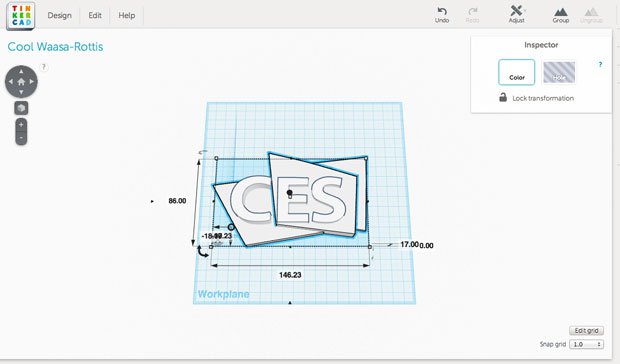The height and width of the screenshot is (364, 620).
Task: Rename the design Cool Waasa-Rottis
Action: pyautogui.click(x=55, y=47)
